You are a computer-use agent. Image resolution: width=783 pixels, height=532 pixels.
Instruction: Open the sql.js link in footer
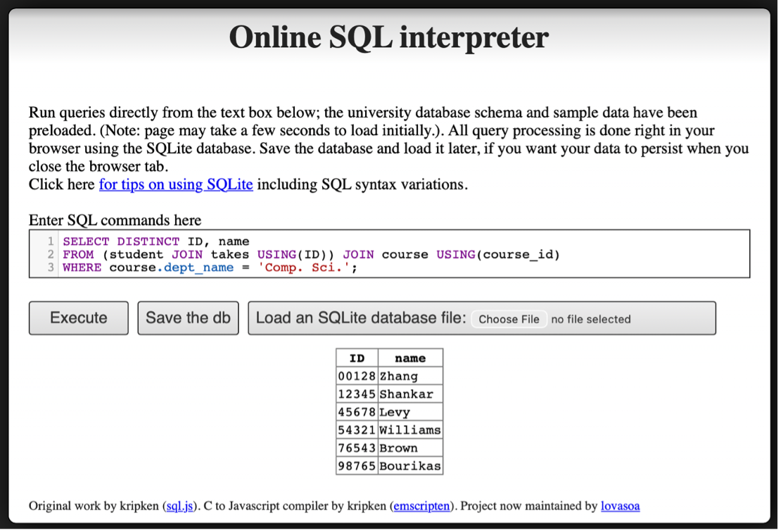179,506
